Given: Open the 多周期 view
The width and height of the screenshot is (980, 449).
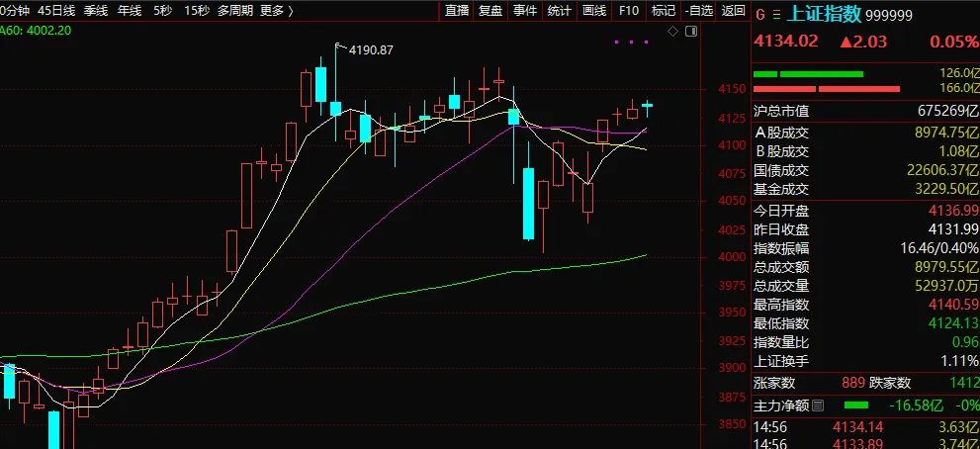Looking at the screenshot, I should [235, 11].
